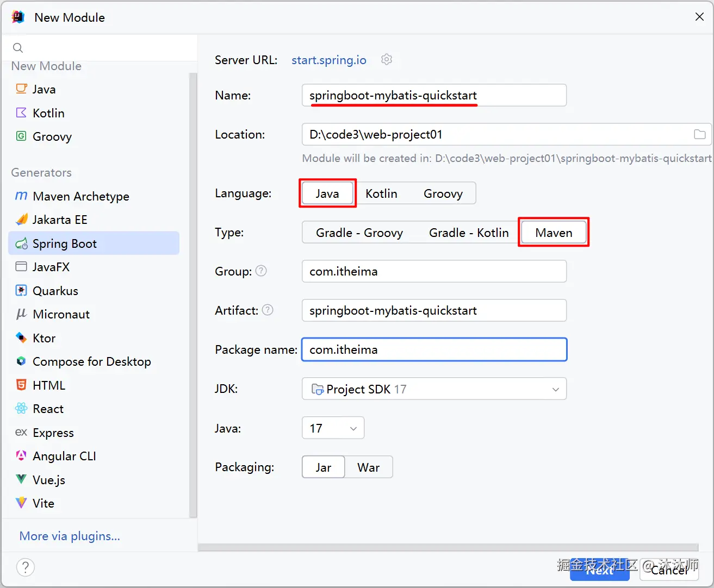Browse location with folder icon
Screen dimensions: 714x588
(700, 134)
